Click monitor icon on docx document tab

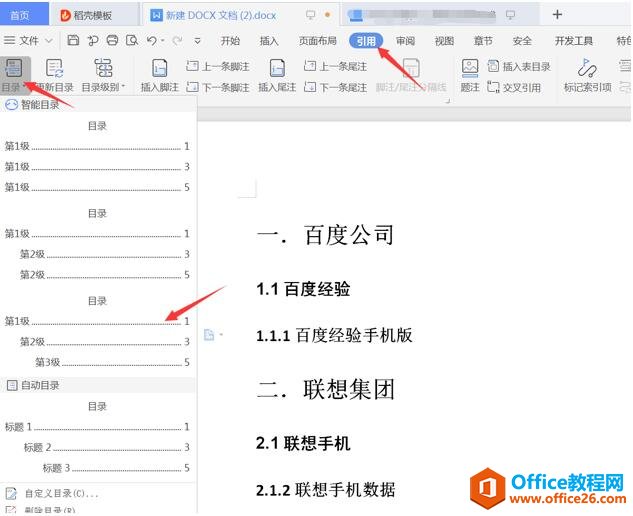pos(310,15)
